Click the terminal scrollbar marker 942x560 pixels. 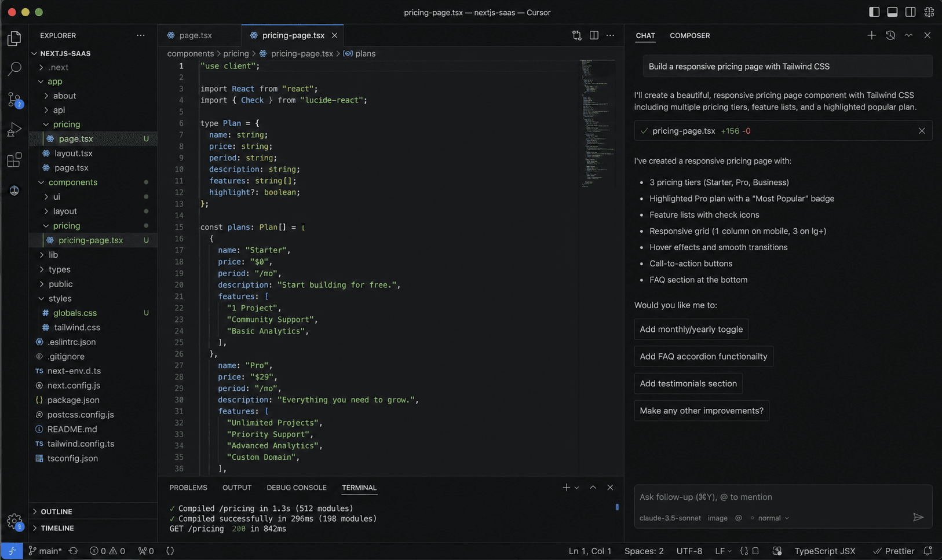click(x=617, y=507)
